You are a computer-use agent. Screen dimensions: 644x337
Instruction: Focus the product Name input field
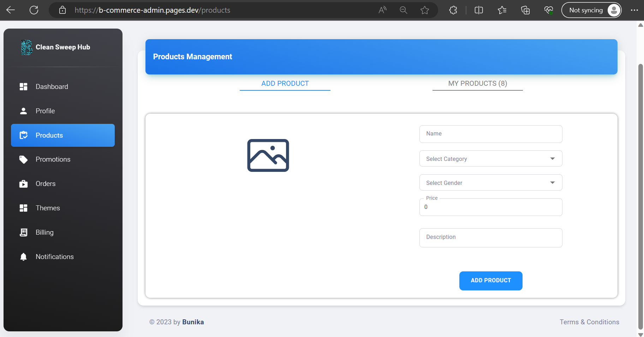pyautogui.click(x=490, y=134)
